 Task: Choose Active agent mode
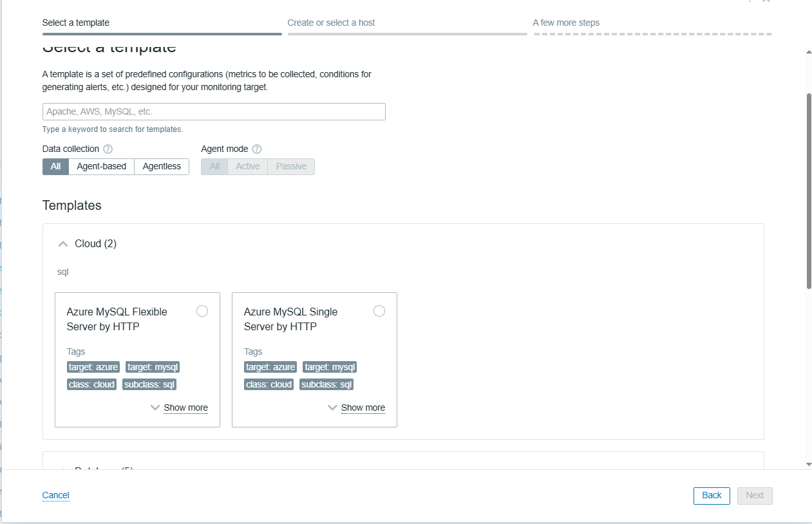click(248, 167)
